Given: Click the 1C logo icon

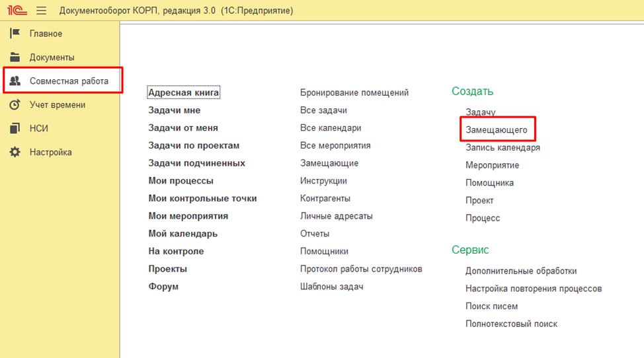Looking at the screenshot, I should 17,11.
